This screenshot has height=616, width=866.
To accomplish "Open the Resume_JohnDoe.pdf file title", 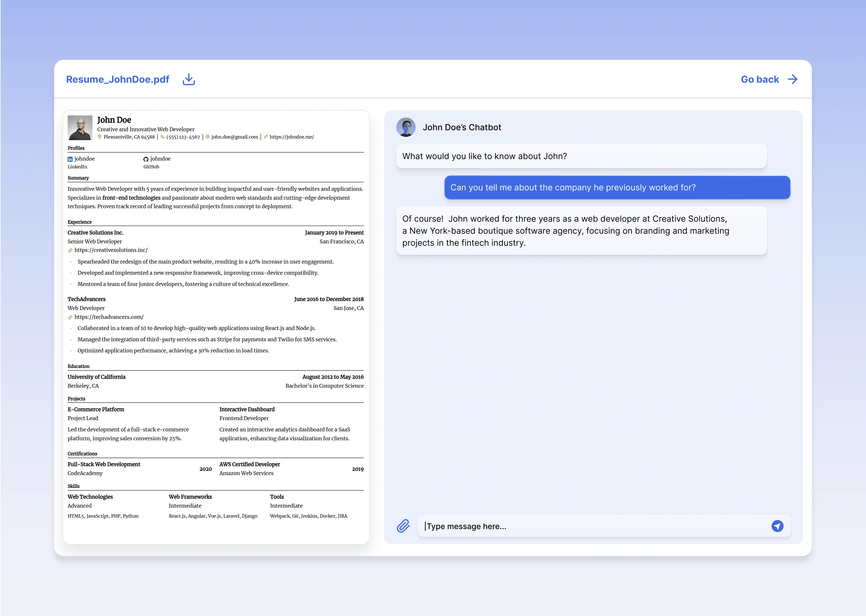I will [117, 79].
